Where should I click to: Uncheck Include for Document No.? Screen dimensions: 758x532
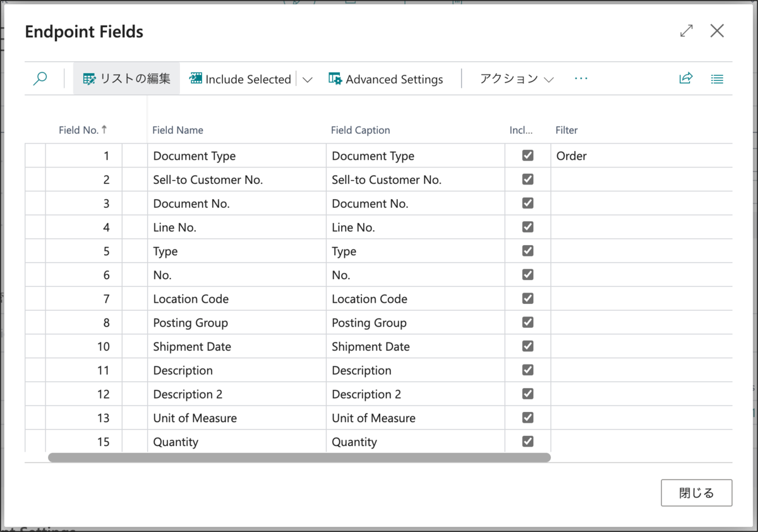(528, 203)
